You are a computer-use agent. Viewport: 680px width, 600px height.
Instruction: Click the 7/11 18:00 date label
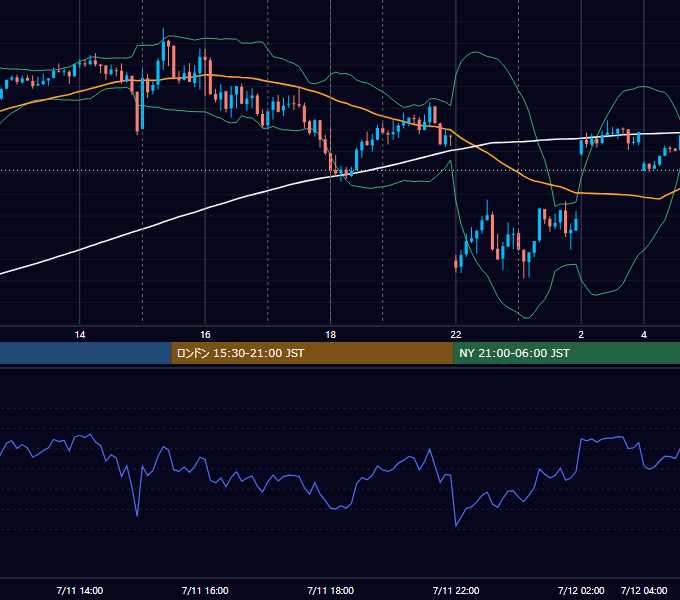[x=330, y=591]
